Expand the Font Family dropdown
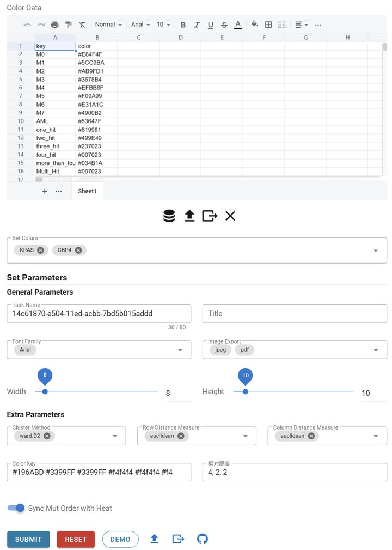This screenshot has width=392, height=550. 180,350
